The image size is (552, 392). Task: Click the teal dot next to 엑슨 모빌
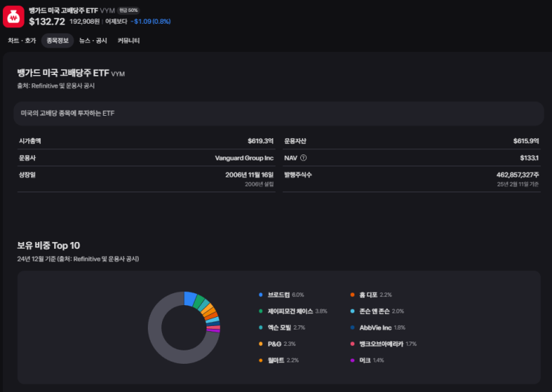coord(261,327)
